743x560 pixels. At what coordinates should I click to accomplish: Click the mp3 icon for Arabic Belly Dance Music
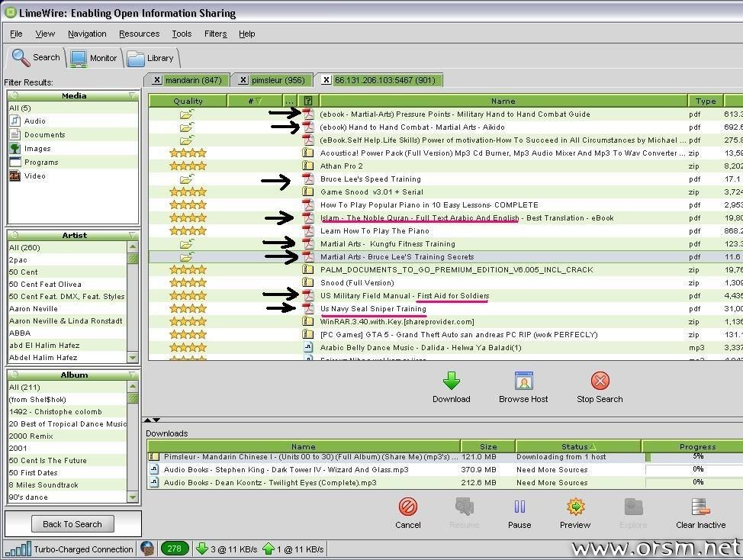(308, 347)
